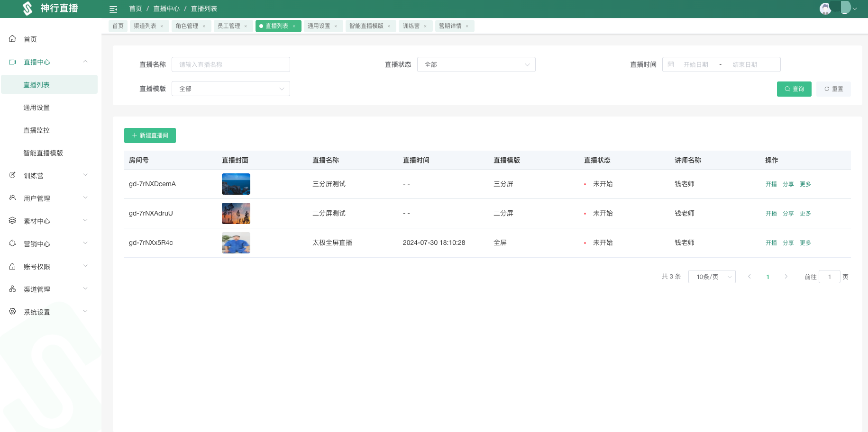Viewport: 868px width, 432px height.
Task: Close the 通用设置 tab
Action: tap(336, 26)
